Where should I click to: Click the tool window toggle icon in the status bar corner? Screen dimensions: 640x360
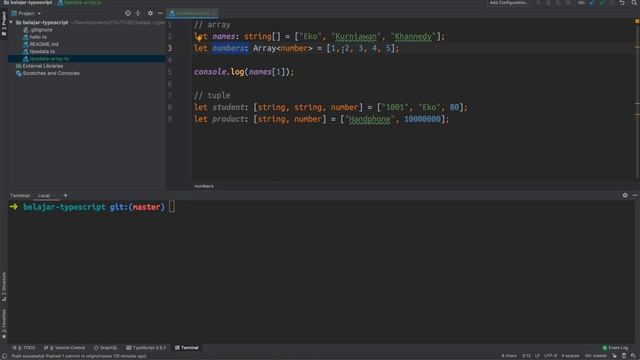(4, 356)
